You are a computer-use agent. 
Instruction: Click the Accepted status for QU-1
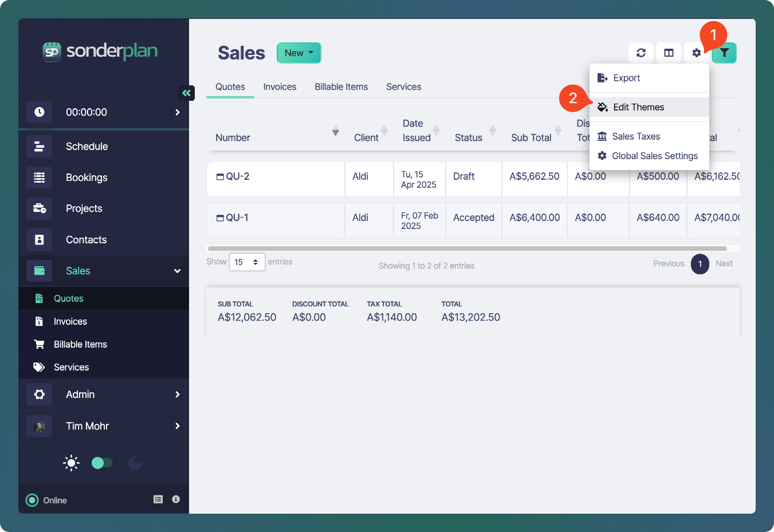pyautogui.click(x=474, y=218)
